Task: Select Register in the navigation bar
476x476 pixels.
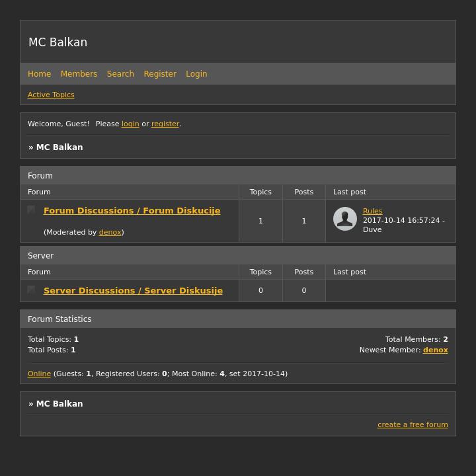Action: 160,74
